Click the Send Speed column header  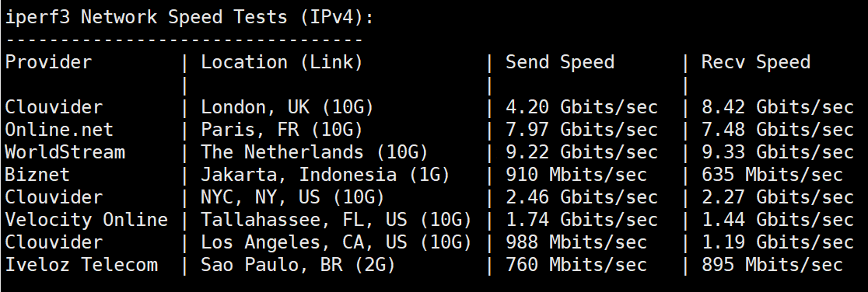coord(560,62)
